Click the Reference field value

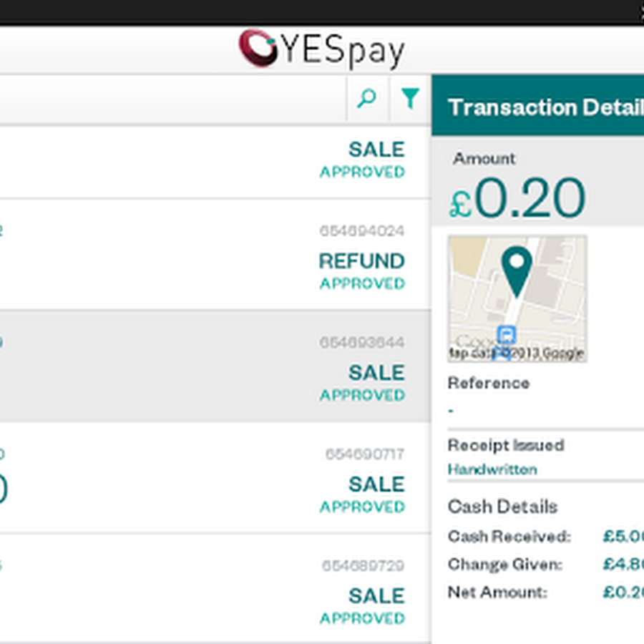click(452, 411)
